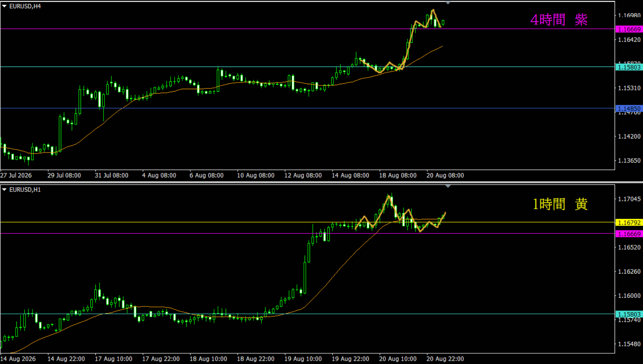Viewport: 643px width, 364px height.
Task: Click the '19 Aug 10:00' time label
Action: [x=303, y=359]
